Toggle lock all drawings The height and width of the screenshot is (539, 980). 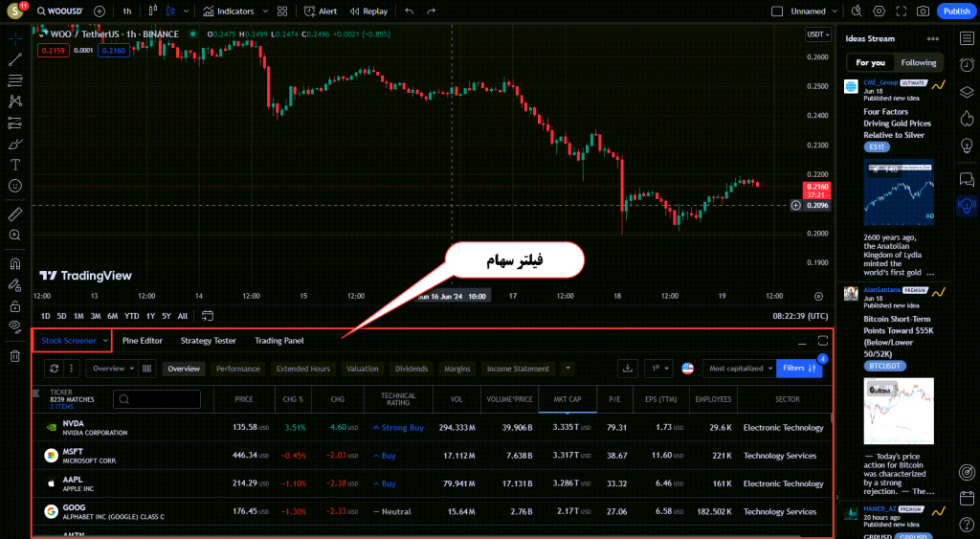point(15,306)
